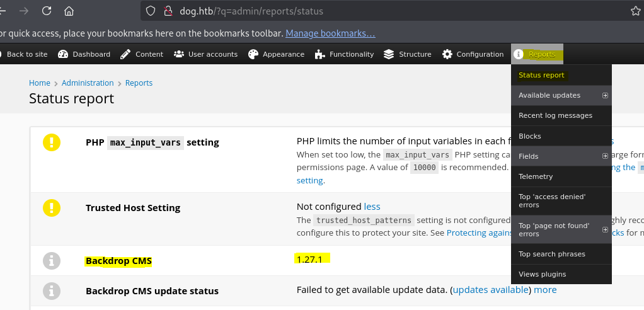Select Top 'access denied' errors entry

561,201
